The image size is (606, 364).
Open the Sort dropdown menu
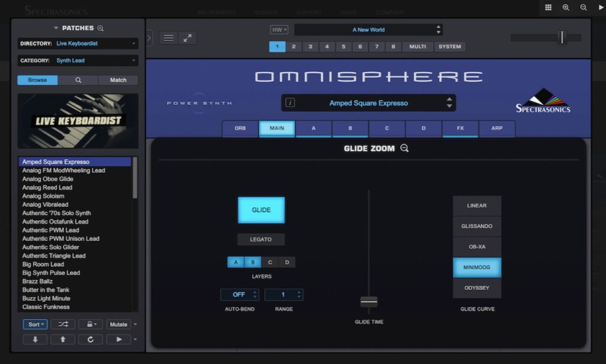point(35,324)
